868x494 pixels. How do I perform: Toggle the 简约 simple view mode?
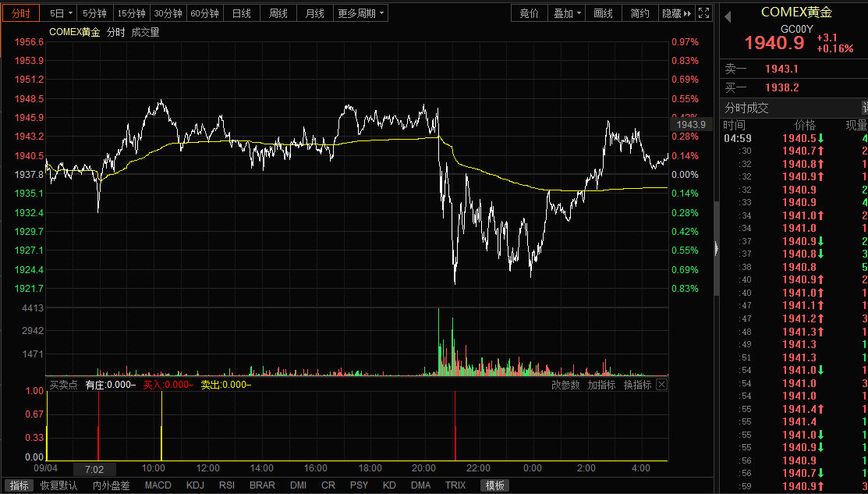639,13
